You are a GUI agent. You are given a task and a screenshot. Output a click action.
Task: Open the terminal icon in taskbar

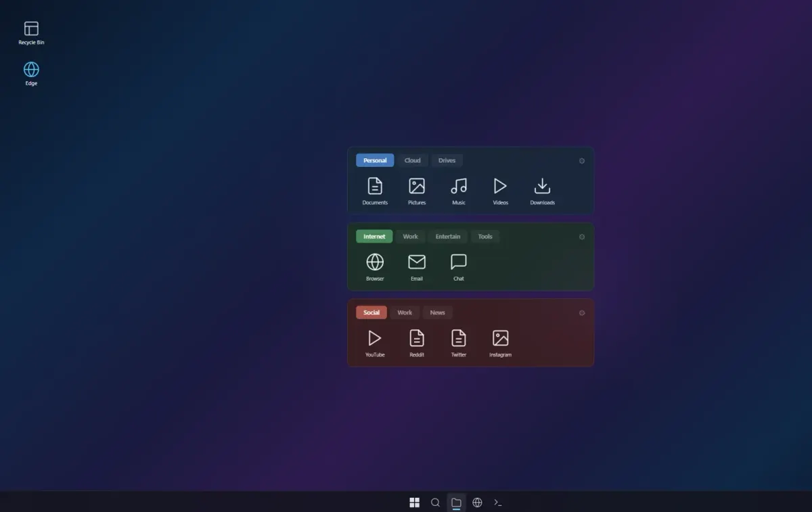[498, 502]
